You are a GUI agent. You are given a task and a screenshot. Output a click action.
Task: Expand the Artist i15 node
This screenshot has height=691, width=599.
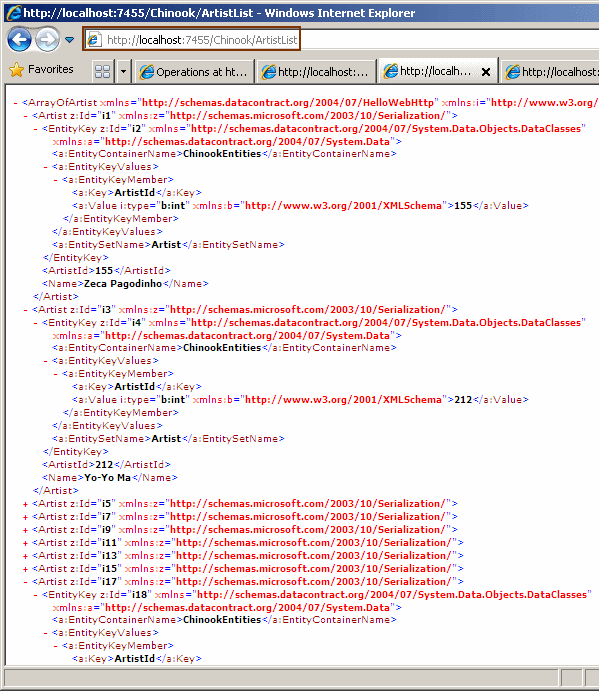point(26,569)
